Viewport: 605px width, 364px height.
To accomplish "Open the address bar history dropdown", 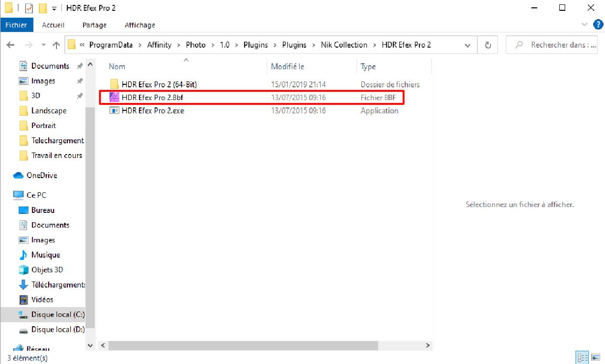I will (x=467, y=45).
